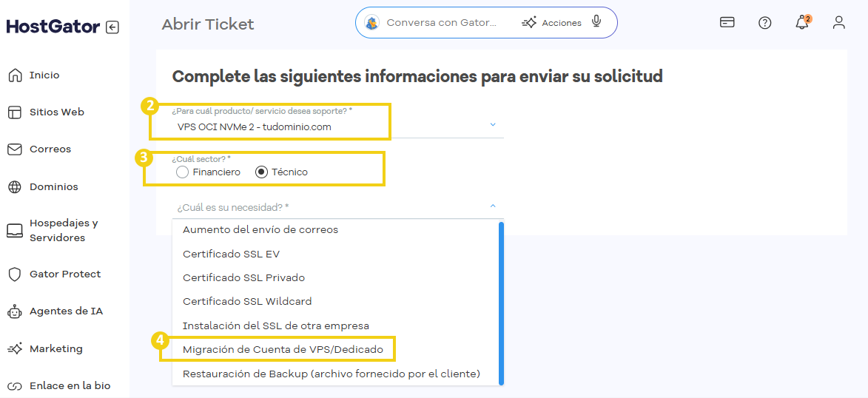Activate microphone in Gator chat bar

click(596, 22)
